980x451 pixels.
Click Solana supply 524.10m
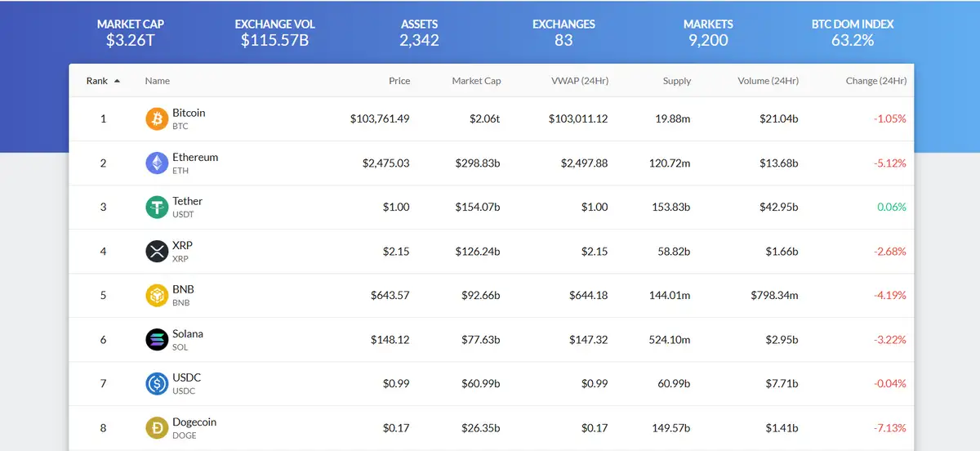click(x=670, y=339)
